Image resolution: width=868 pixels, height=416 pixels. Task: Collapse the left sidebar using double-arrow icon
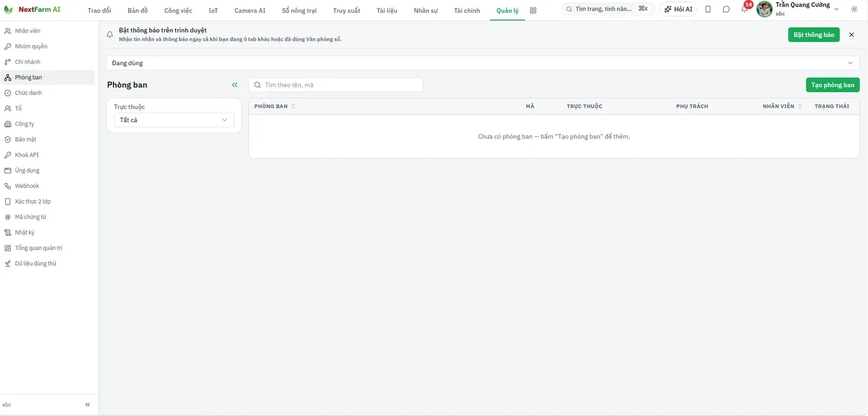pos(87,405)
